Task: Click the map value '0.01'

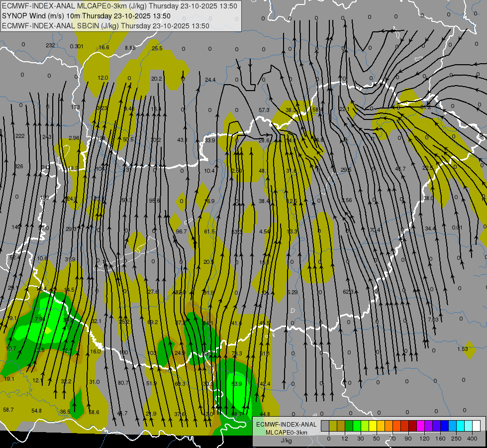Action: pos(457,227)
